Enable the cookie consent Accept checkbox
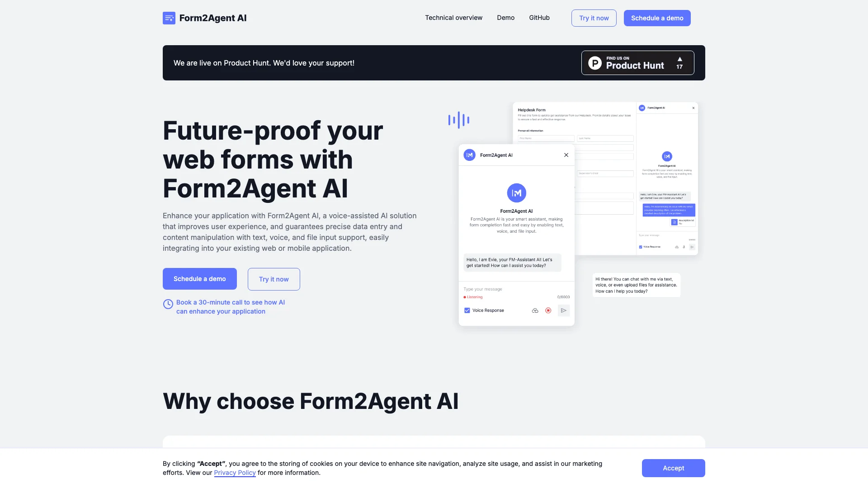 673,468
